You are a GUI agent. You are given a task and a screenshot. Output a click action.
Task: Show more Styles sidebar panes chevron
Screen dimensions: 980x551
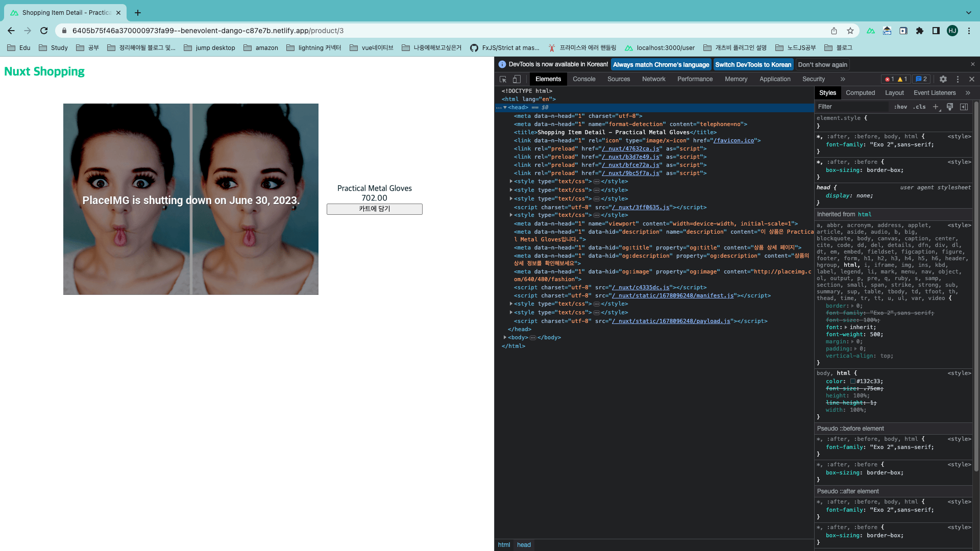968,93
